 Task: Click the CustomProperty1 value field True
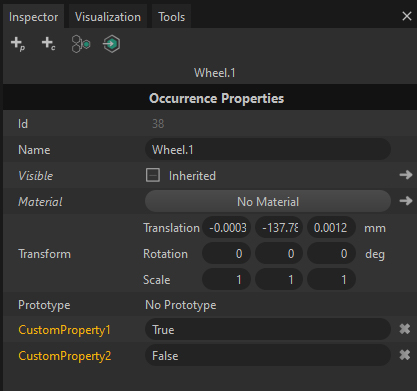pos(268,329)
